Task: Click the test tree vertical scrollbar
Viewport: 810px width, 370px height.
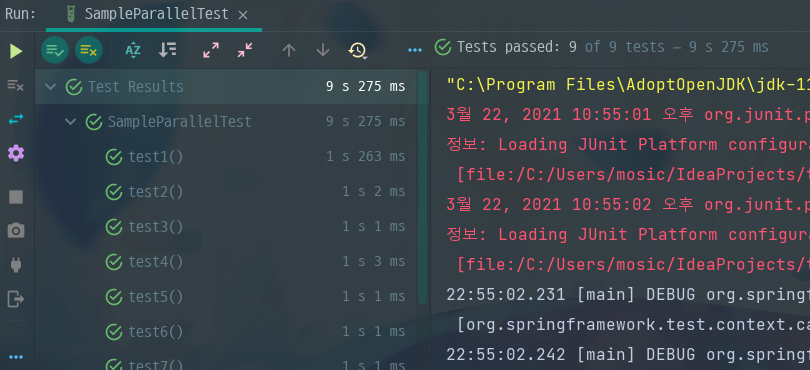Action: click(423, 187)
